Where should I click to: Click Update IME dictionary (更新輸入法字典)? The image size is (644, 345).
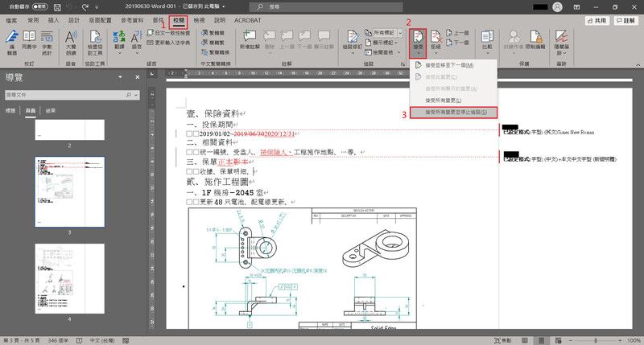(169, 43)
